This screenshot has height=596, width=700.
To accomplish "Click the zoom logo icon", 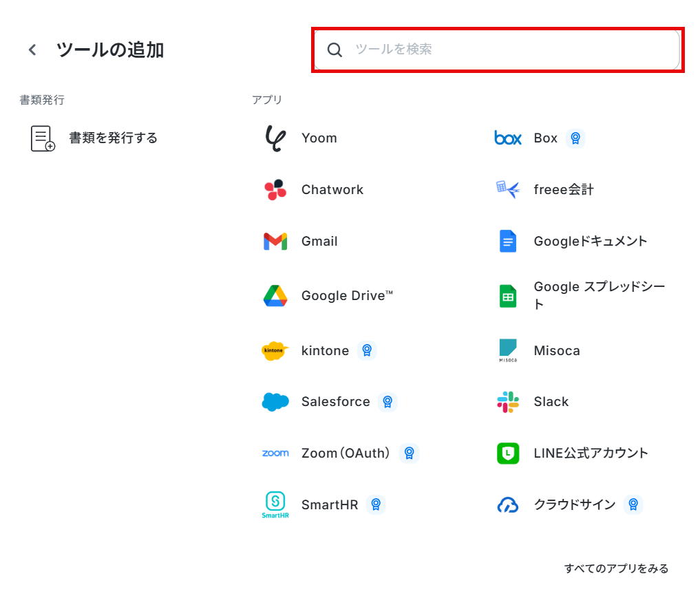I will click(275, 453).
